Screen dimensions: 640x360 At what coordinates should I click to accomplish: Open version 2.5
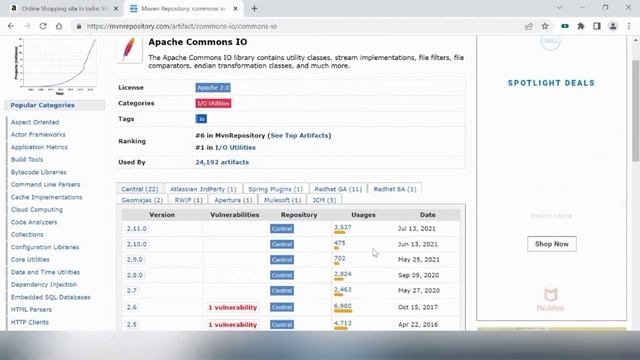(131, 324)
